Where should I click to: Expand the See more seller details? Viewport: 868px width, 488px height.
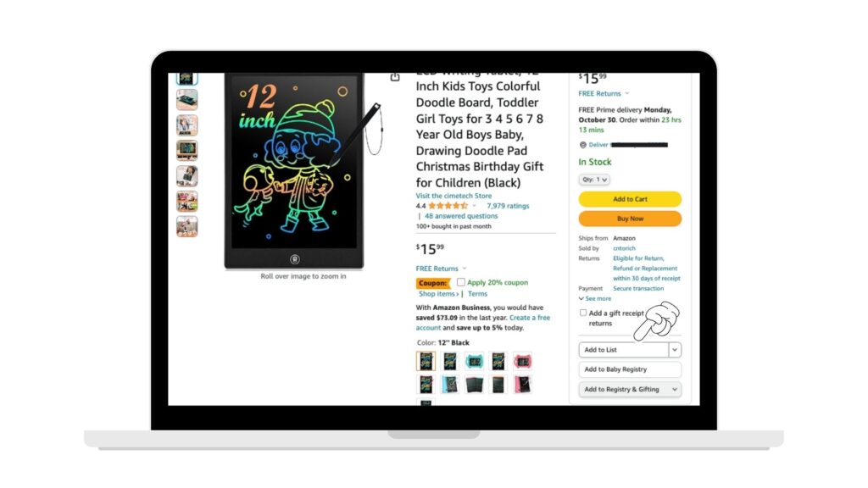pos(595,299)
